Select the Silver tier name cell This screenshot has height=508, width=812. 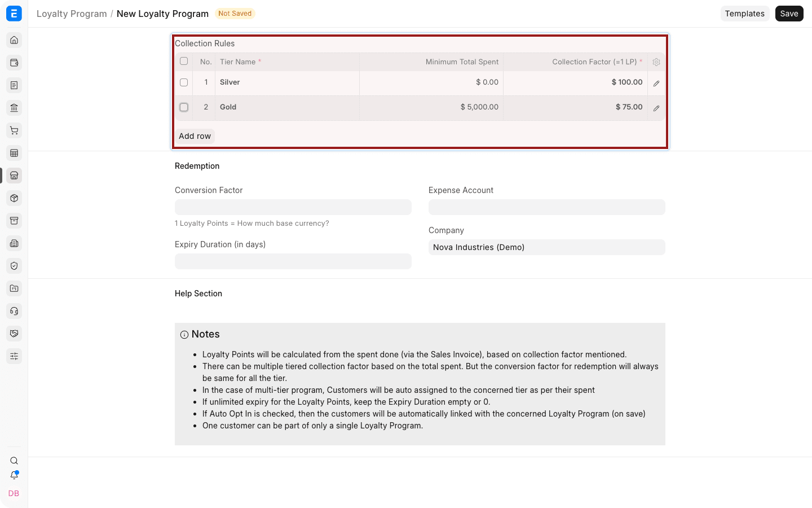[288, 83]
